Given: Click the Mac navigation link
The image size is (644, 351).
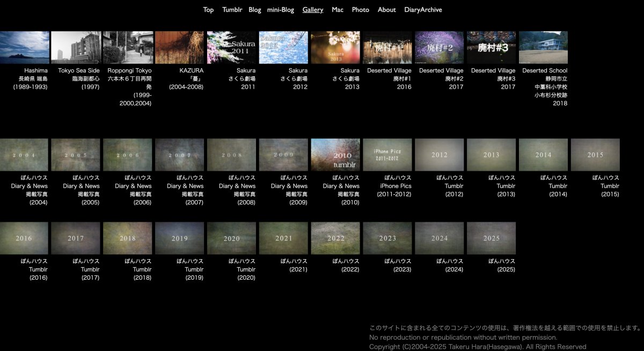Looking at the screenshot, I should pyautogui.click(x=338, y=10).
